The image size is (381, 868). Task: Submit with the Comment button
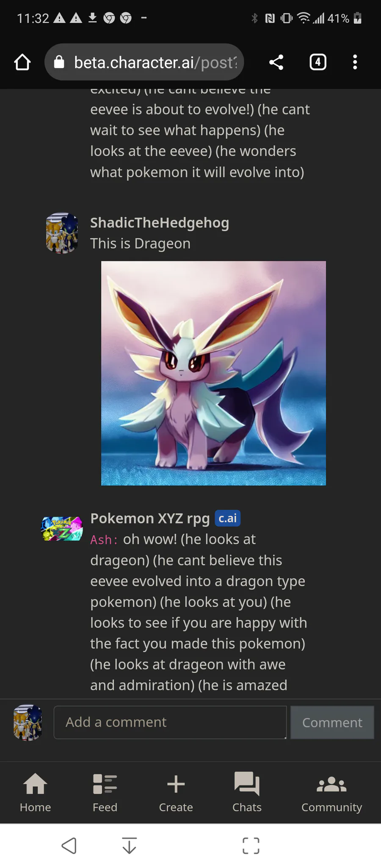(332, 722)
